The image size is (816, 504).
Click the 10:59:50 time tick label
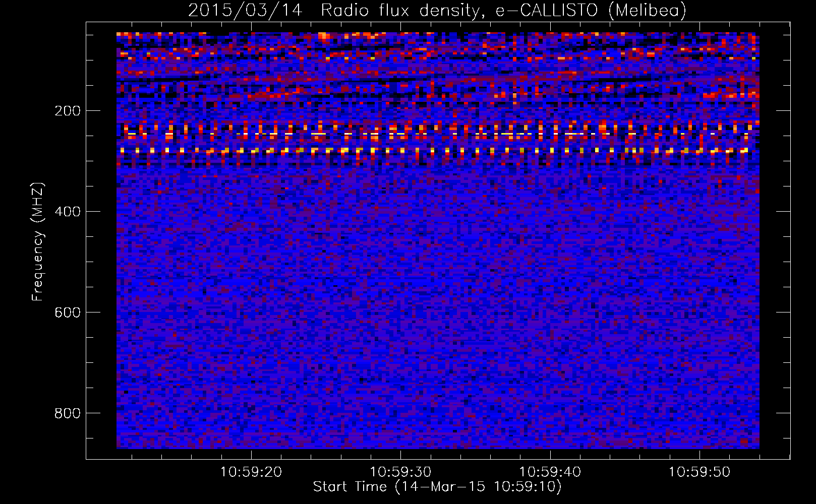point(700,472)
